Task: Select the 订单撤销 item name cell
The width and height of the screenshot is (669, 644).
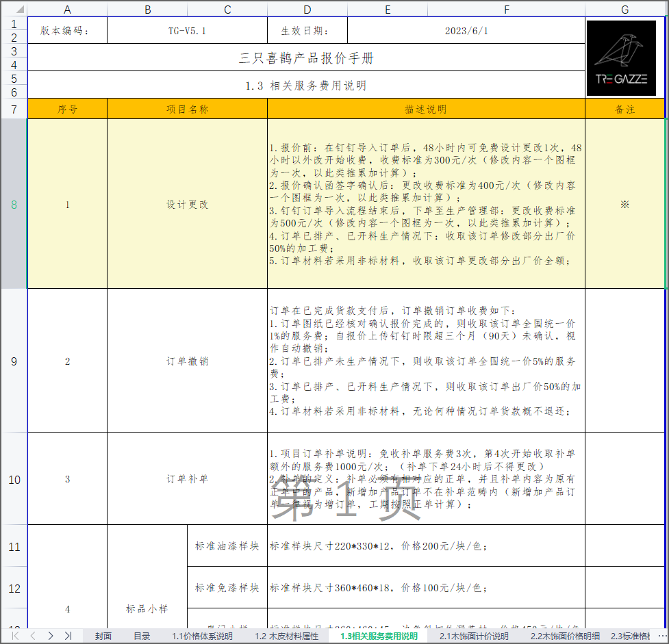Action: pyautogui.click(x=188, y=361)
